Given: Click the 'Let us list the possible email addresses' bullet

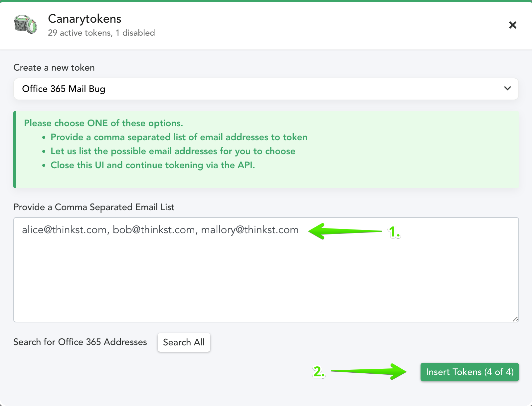Looking at the screenshot, I should pyautogui.click(x=173, y=151).
